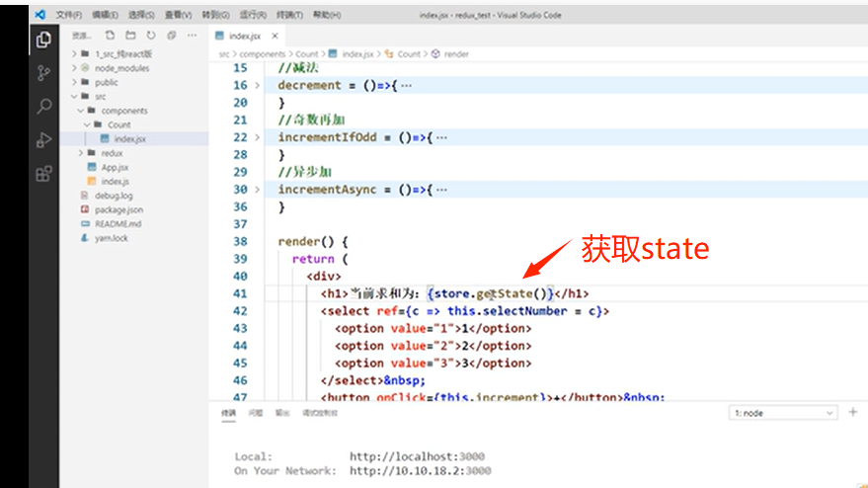The height and width of the screenshot is (488, 868).
Task: Click the render method breadcrumb
Action: pos(450,53)
